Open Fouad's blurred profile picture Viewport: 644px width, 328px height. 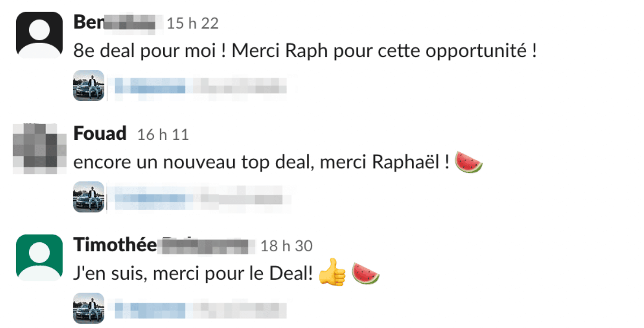pyautogui.click(x=39, y=147)
